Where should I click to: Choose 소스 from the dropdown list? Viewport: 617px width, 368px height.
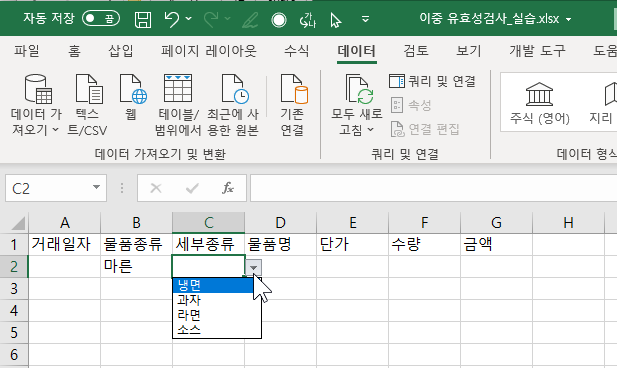tap(217, 330)
